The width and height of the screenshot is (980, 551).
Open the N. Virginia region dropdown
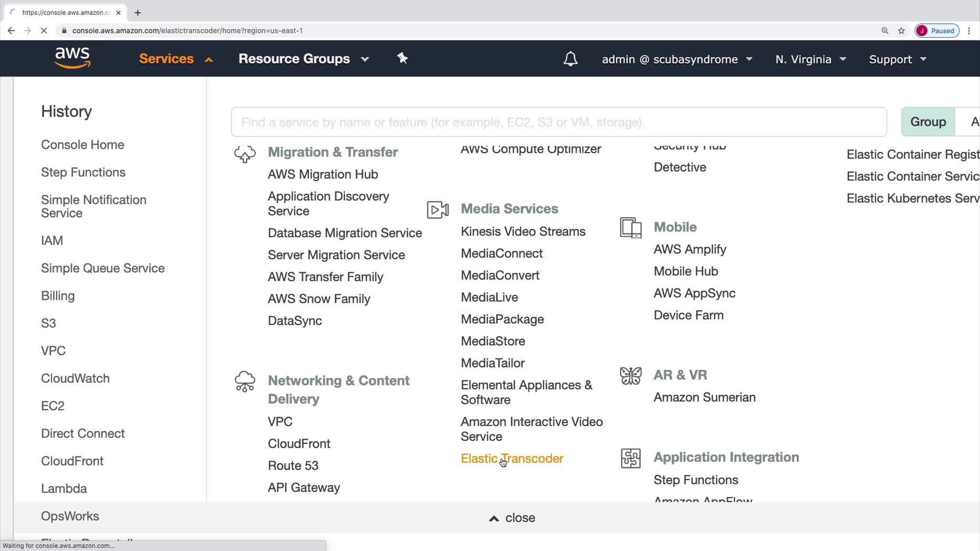pyautogui.click(x=810, y=59)
